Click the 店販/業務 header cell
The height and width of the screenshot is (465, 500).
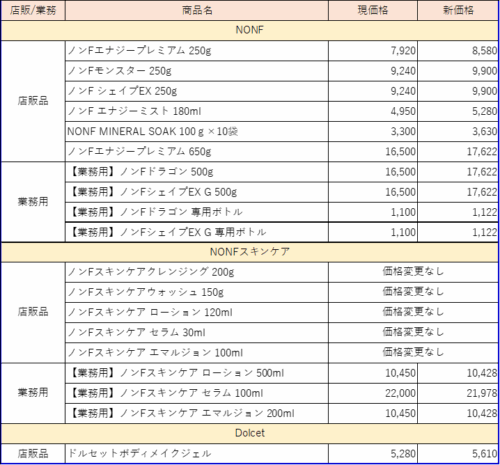click(x=33, y=10)
